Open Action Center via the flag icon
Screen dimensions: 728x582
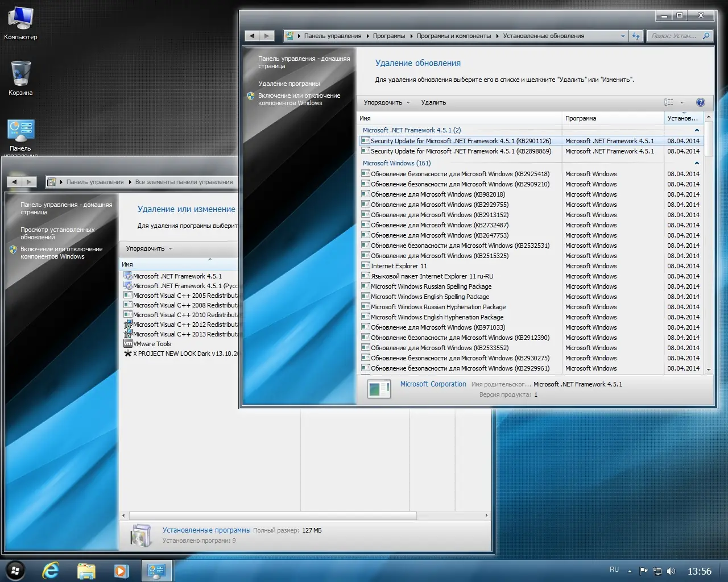pos(643,570)
